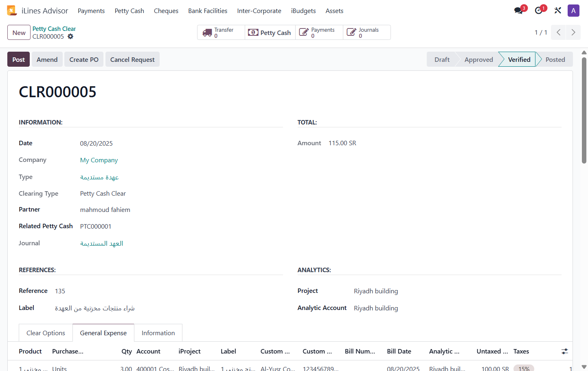Open the Cheques menu
The height and width of the screenshot is (371, 588).
tap(166, 11)
